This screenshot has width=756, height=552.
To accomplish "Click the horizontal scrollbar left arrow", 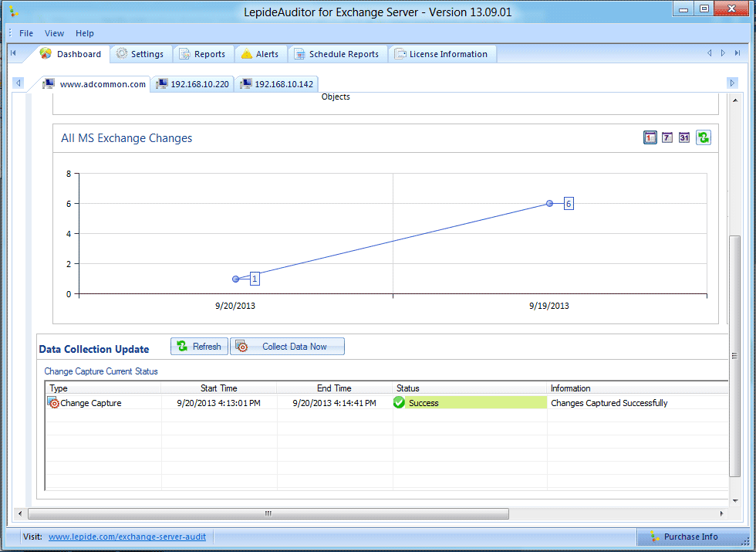I will click(20, 513).
